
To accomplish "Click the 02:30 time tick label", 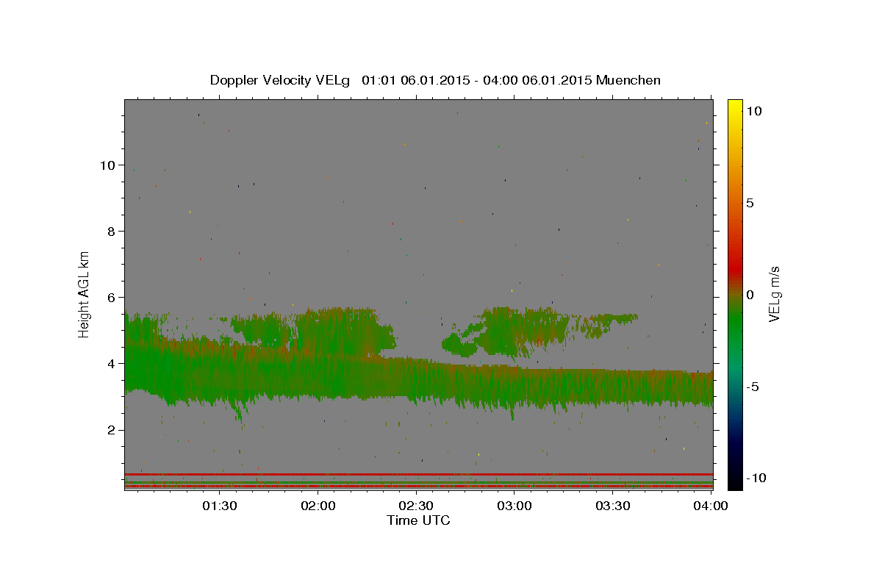I will [x=417, y=506].
